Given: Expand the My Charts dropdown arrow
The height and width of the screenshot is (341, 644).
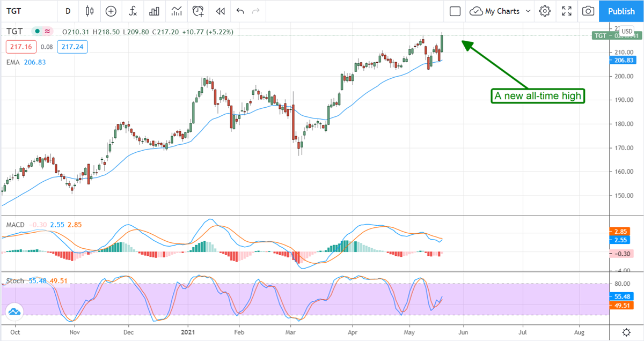Looking at the screenshot, I should [528, 11].
